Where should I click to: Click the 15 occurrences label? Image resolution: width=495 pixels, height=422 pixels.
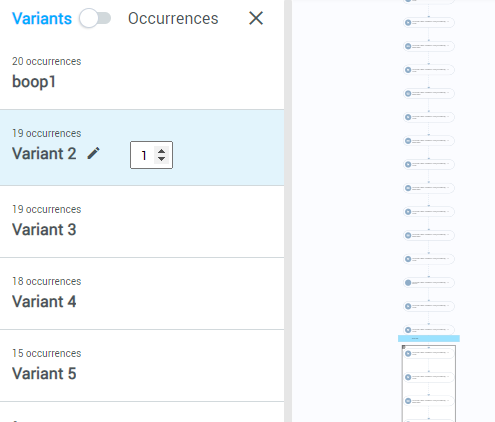(x=47, y=353)
